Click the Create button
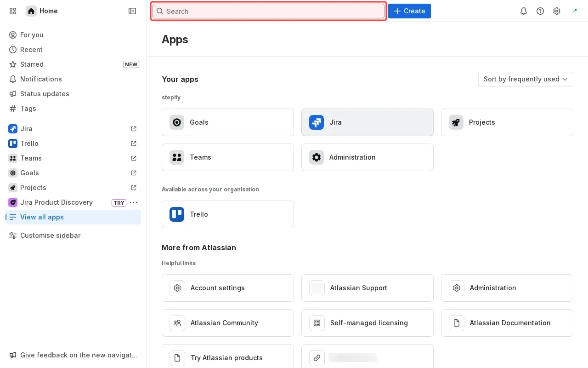This screenshot has height=368, width=588. 409,11
